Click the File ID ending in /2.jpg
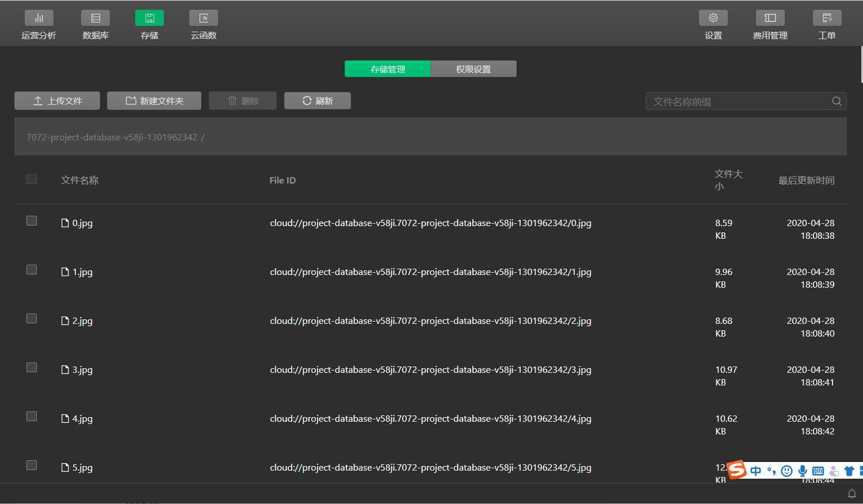The image size is (863, 504). (x=430, y=321)
